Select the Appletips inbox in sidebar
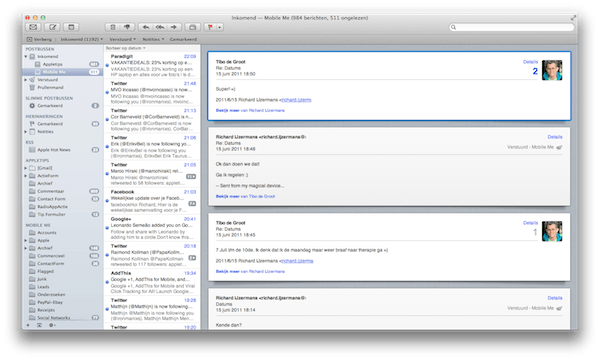The image size is (600, 360). pyautogui.click(x=52, y=64)
